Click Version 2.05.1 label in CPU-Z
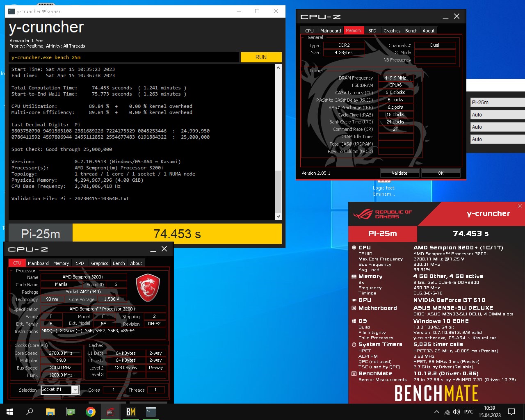 [316, 173]
